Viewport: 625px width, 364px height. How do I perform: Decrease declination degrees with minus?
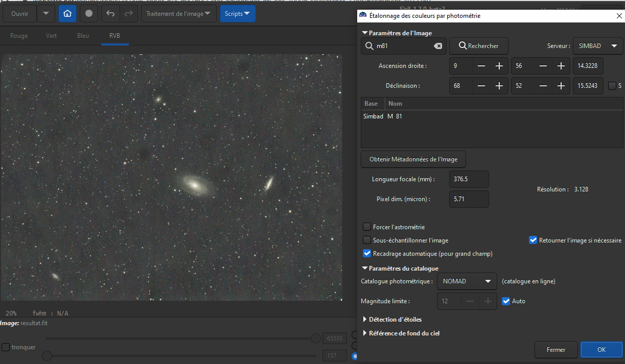tap(481, 86)
